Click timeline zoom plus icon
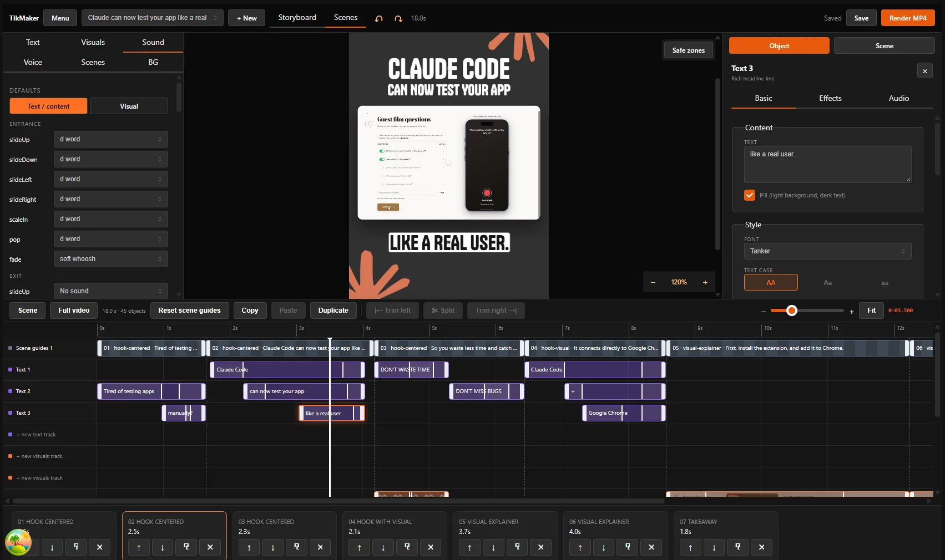 tap(852, 312)
